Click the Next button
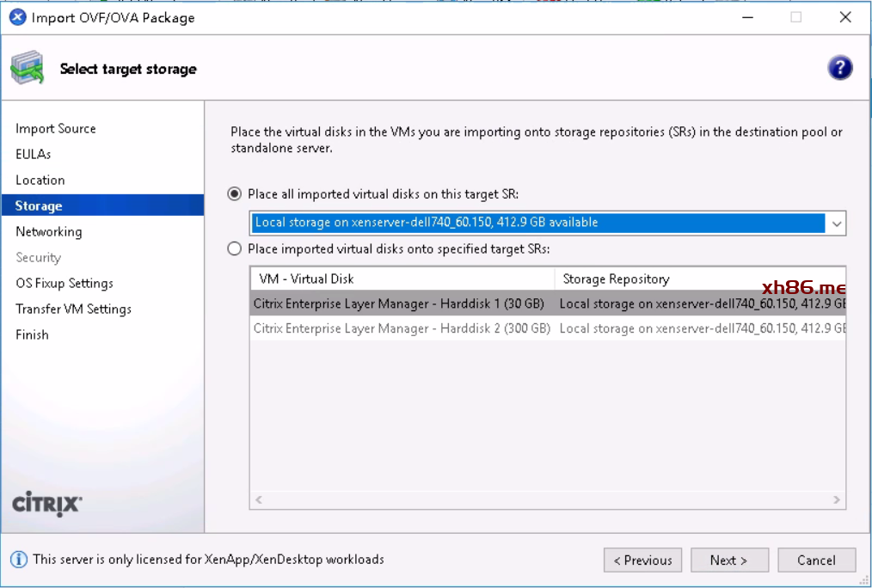Viewport: 872px width, 588px height. pos(728,560)
